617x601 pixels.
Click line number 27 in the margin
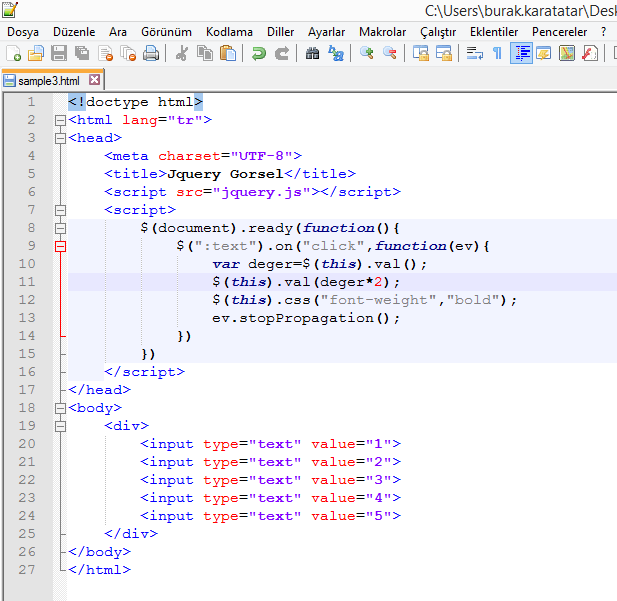(27, 570)
